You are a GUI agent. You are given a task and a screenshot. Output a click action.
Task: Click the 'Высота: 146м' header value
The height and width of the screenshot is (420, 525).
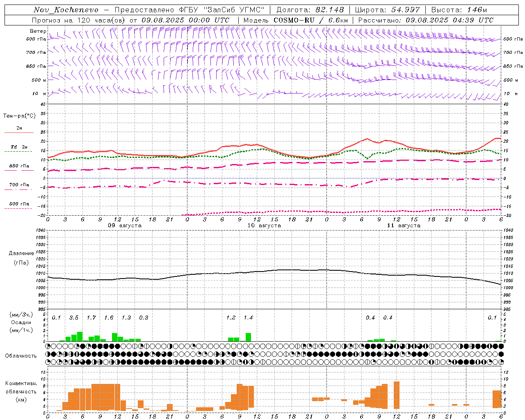(459, 10)
